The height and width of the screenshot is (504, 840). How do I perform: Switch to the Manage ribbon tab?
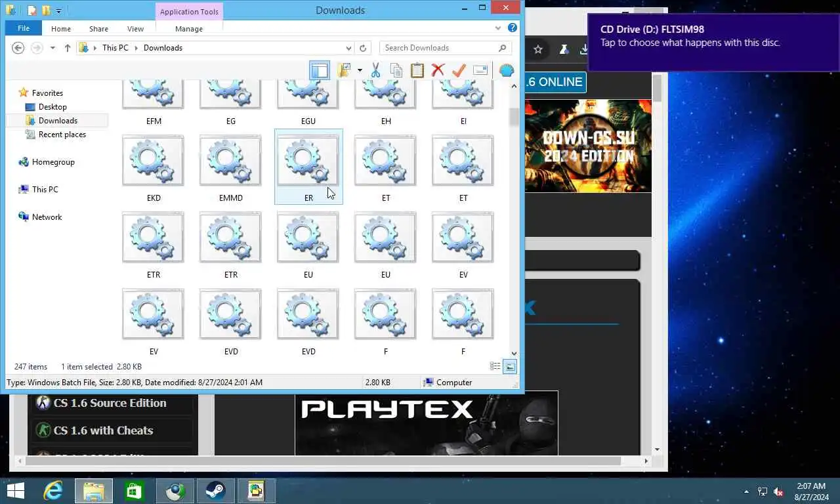pos(189,29)
